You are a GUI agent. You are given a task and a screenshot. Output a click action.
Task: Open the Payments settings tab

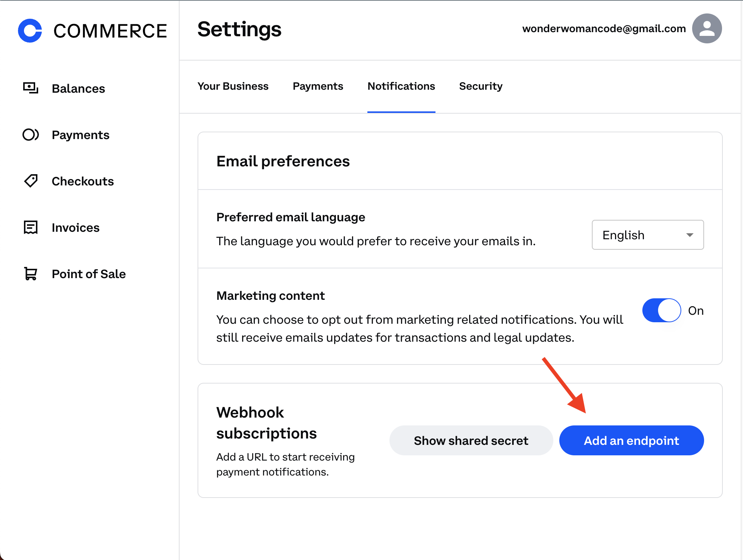tap(318, 86)
